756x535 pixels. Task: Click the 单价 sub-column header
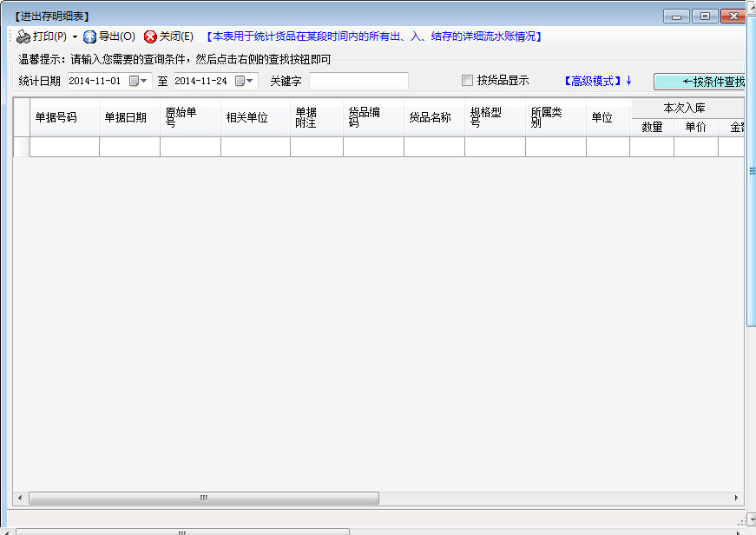[696, 127]
